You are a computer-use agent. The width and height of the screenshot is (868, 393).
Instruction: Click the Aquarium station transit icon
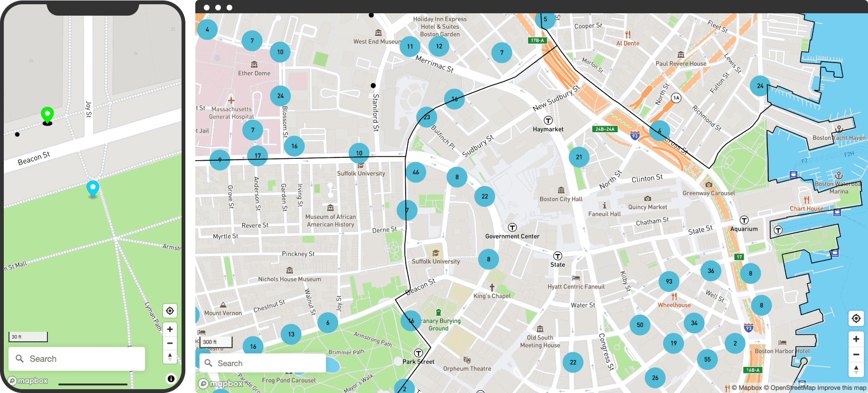click(744, 220)
